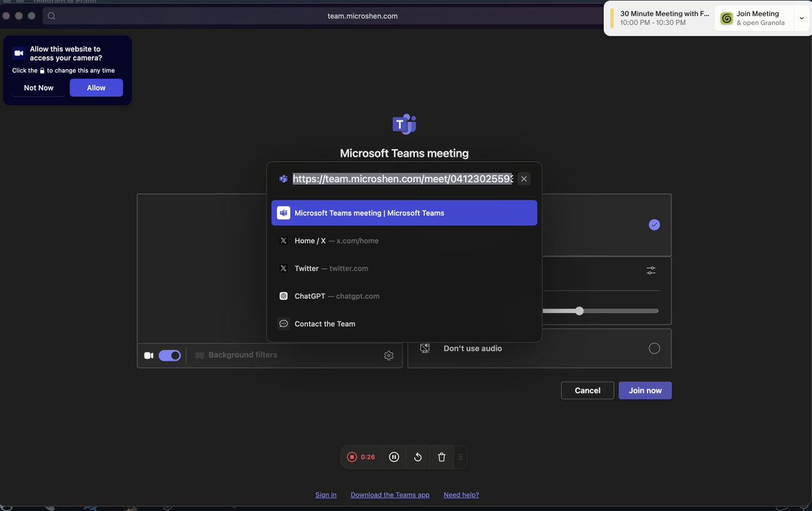Viewport: 812px width, 511px height.
Task: Click the video camera icon beside the toggle
Action: [148, 355]
